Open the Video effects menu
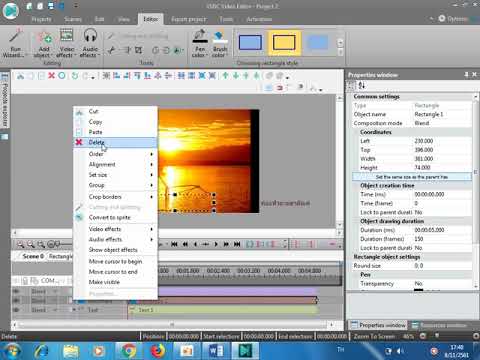Image resolution: width=480 pixels, height=360 pixels. [66, 43]
